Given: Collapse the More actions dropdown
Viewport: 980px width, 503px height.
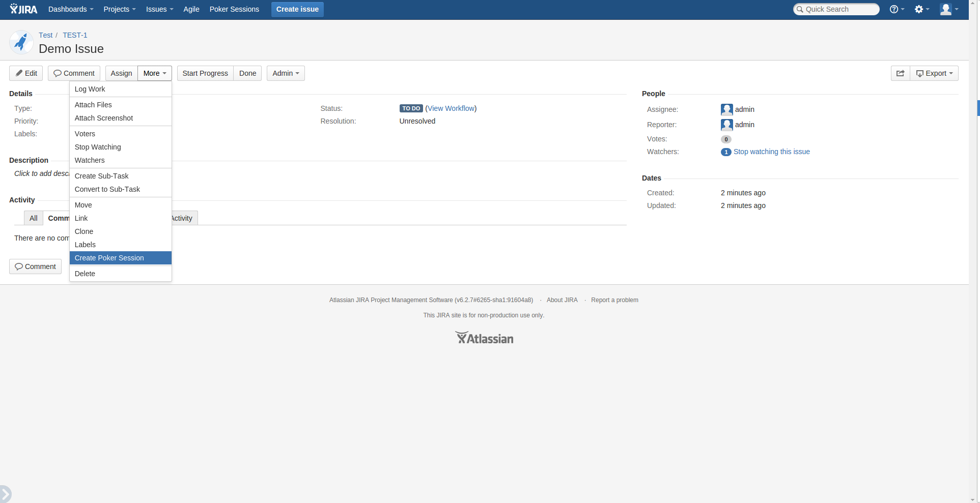Looking at the screenshot, I should click(155, 73).
